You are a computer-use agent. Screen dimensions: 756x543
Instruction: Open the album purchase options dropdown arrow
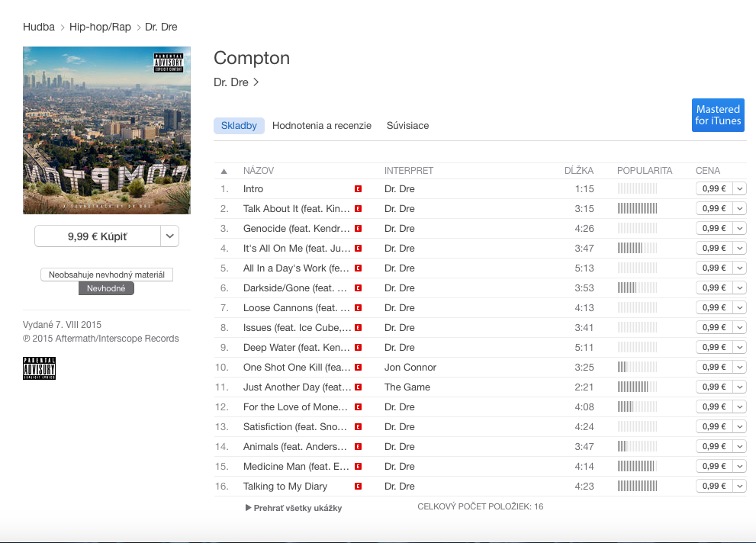point(169,236)
